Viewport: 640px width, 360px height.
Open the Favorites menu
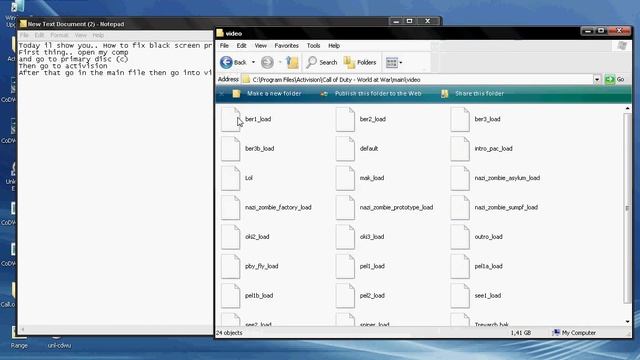tap(287, 46)
